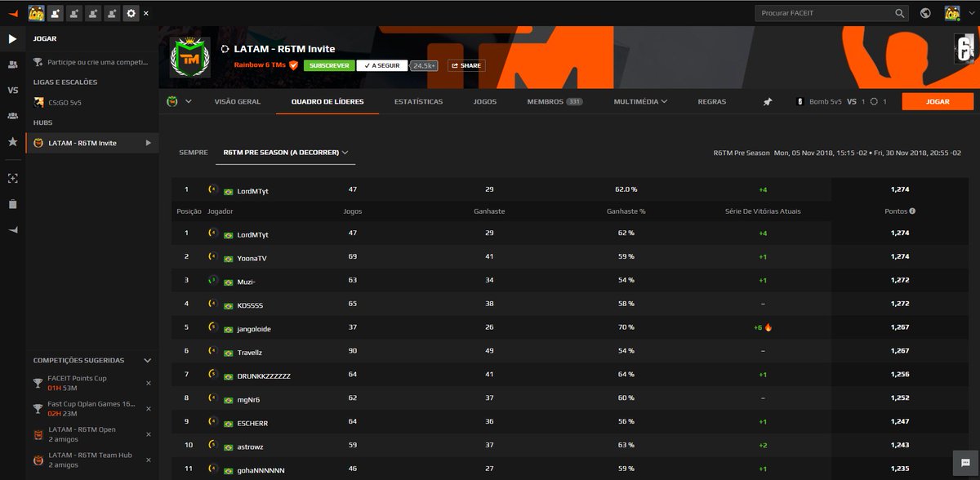
Task: Select the Sempre leaderboard tab
Action: 194,152
